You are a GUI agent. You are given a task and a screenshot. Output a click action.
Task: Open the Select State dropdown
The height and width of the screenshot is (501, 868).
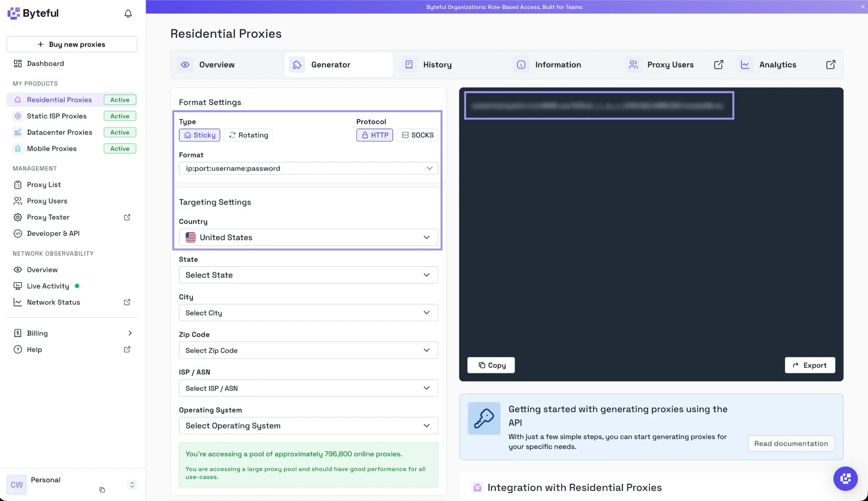coord(309,275)
